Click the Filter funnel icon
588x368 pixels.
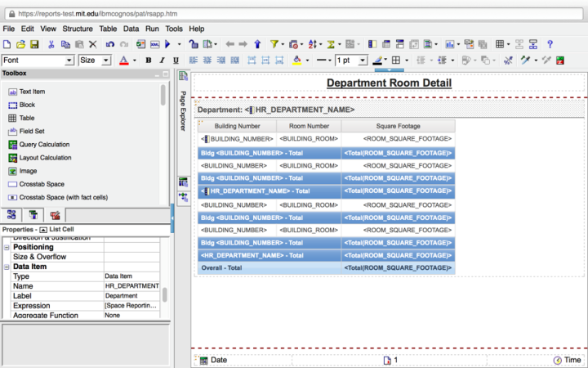point(274,44)
